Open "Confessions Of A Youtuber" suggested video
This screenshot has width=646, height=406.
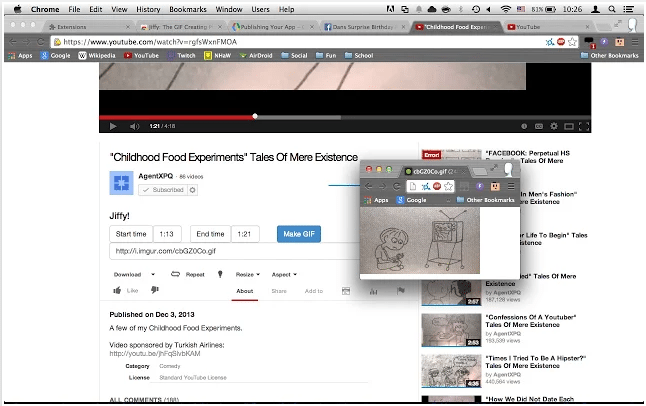pos(532,321)
